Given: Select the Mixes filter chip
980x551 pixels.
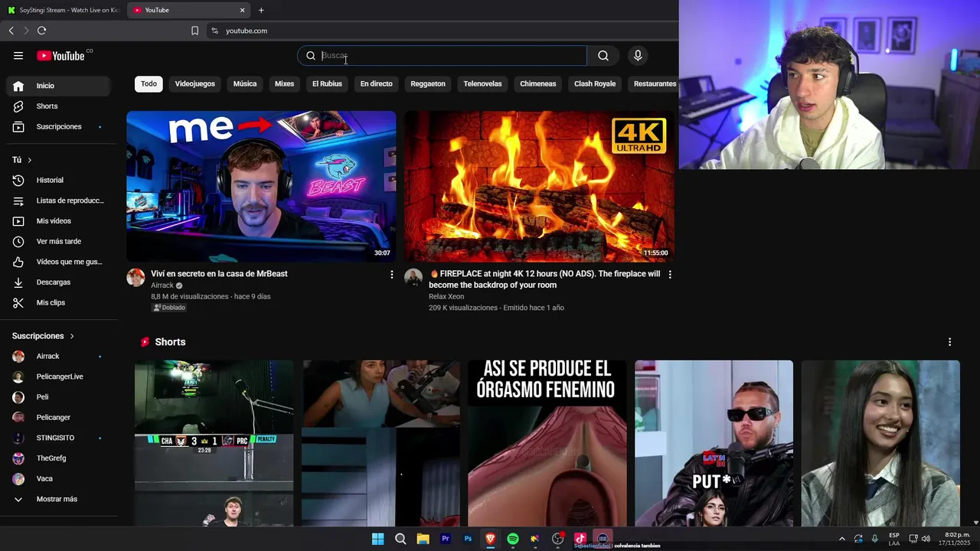Looking at the screenshot, I should (x=284, y=83).
